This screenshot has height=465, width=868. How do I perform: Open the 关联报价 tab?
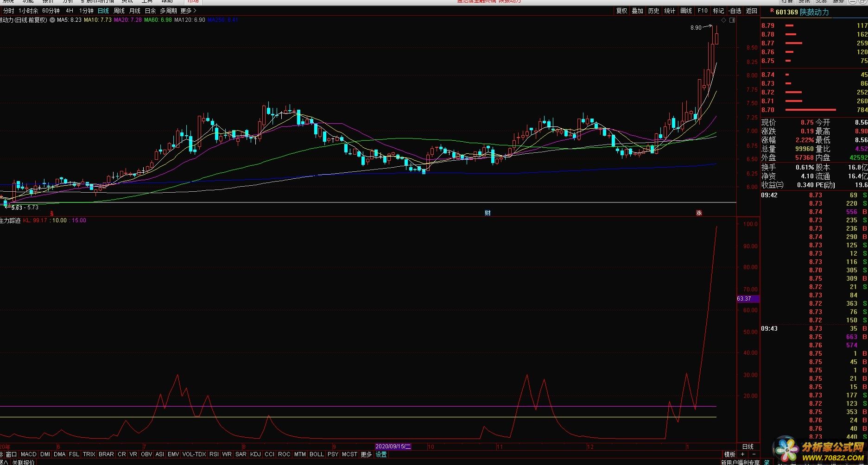23,462
